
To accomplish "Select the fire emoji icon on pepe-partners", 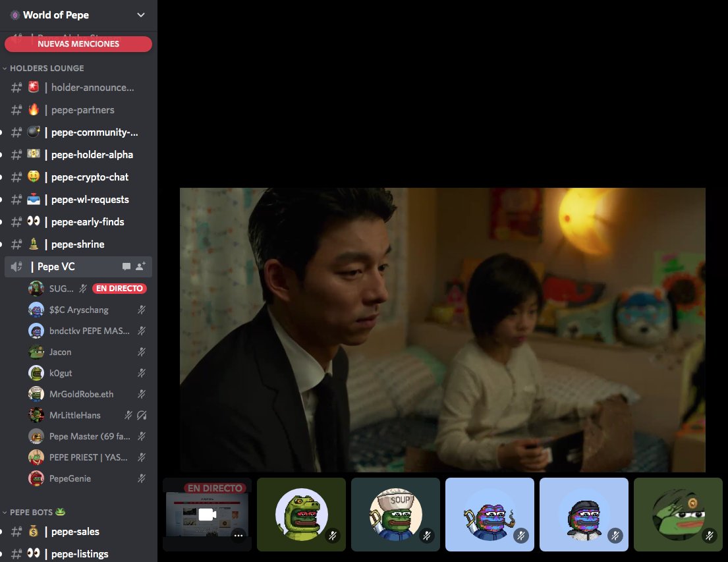I will [35, 109].
